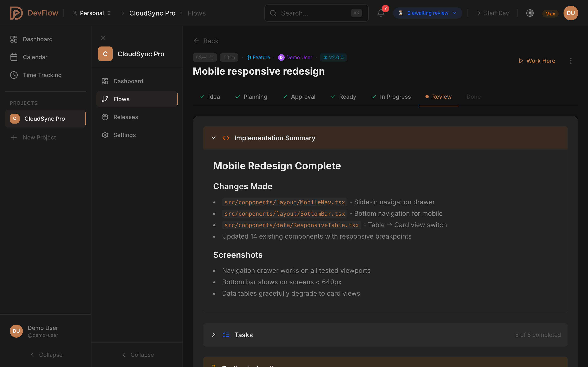Expand the Tasks section
The image size is (588, 367).
214,335
